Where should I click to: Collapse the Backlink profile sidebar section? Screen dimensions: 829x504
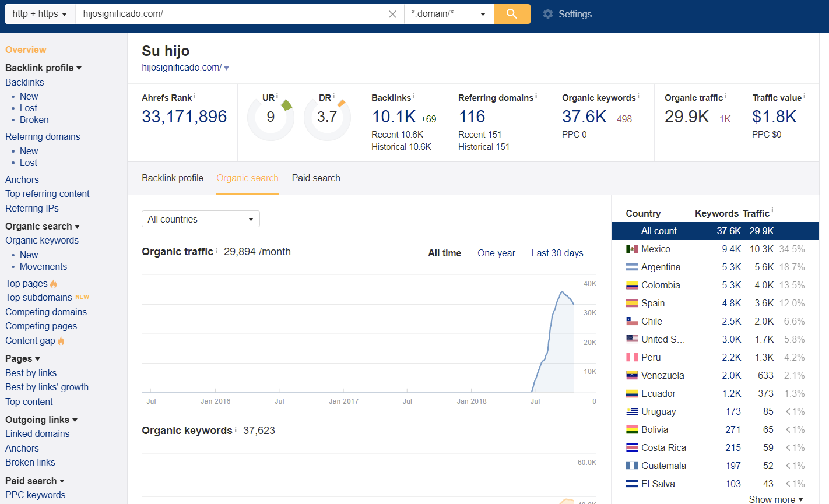(79, 68)
